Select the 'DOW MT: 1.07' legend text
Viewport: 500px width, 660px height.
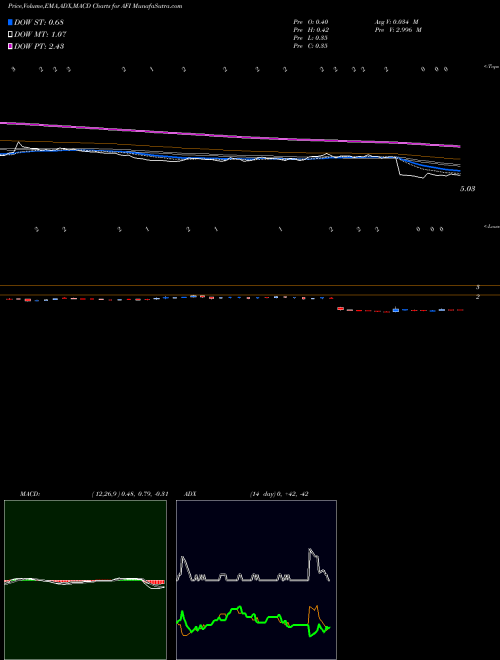(x=40, y=34)
